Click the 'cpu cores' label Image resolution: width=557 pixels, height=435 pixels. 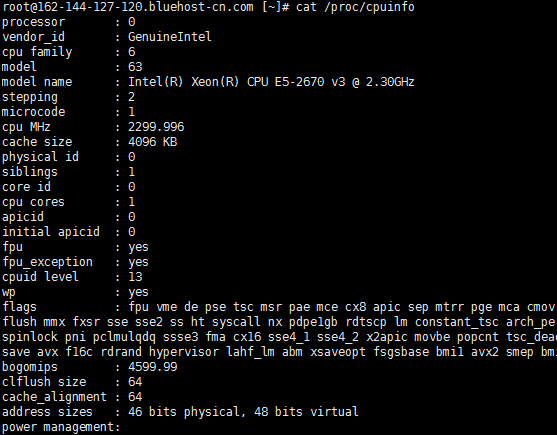tap(33, 202)
